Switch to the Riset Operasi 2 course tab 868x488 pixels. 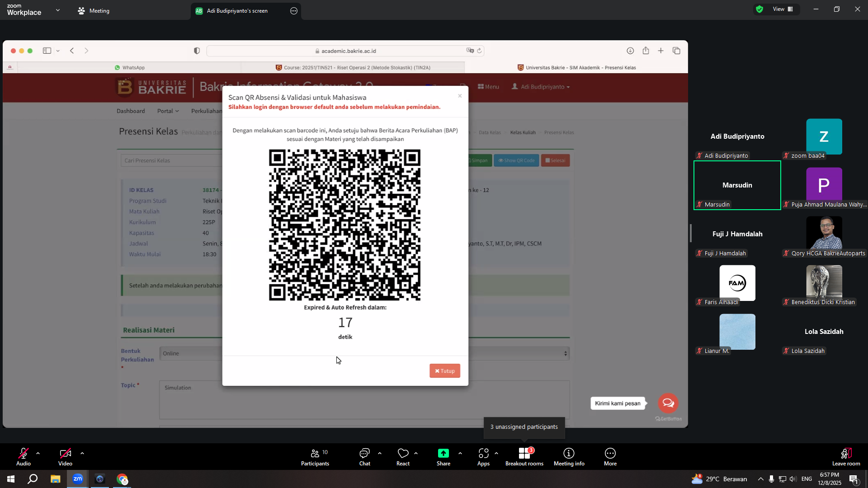[x=353, y=68]
